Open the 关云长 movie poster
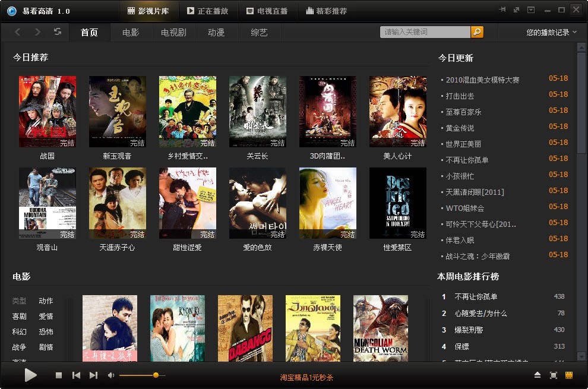 pyautogui.click(x=258, y=112)
